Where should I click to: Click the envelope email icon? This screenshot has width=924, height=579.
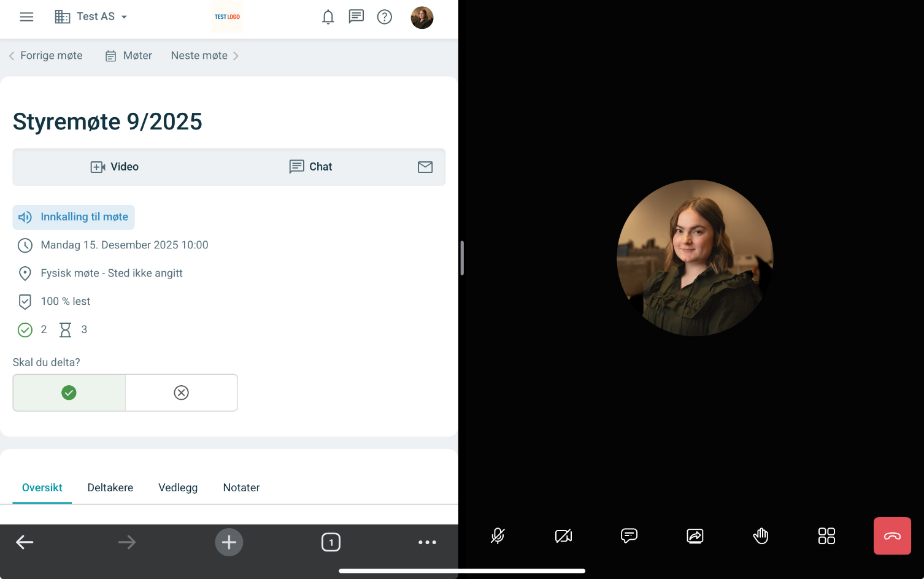(x=425, y=167)
